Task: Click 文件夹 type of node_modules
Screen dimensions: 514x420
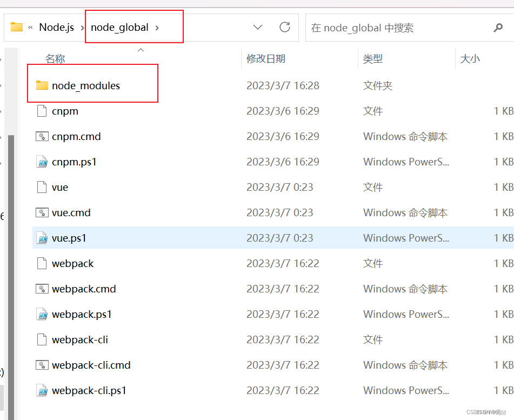Action: tap(378, 85)
